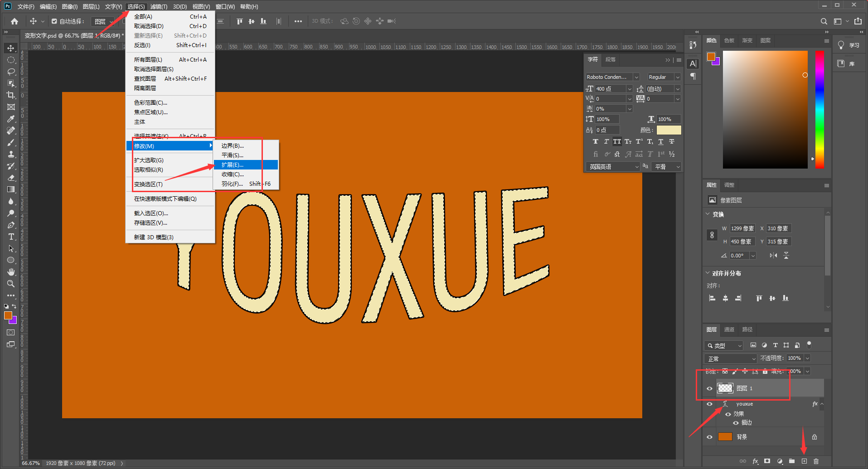The width and height of the screenshot is (868, 469).
Task: Select the Hand tool
Action: 11,272
